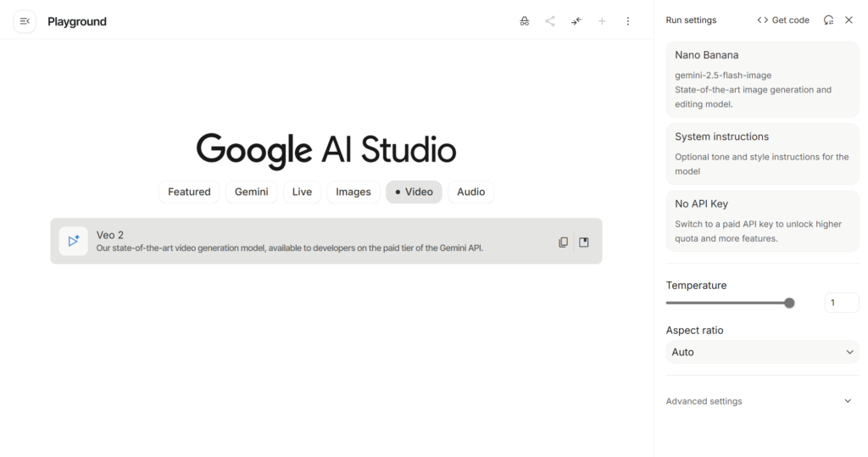This screenshot has height=457, width=868.
Task: Switch to the Images category chip
Action: click(353, 192)
